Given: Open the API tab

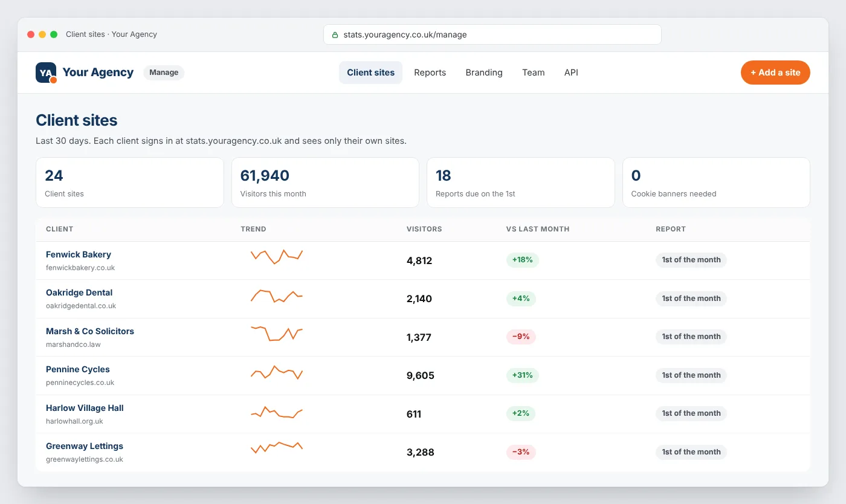Looking at the screenshot, I should point(571,73).
